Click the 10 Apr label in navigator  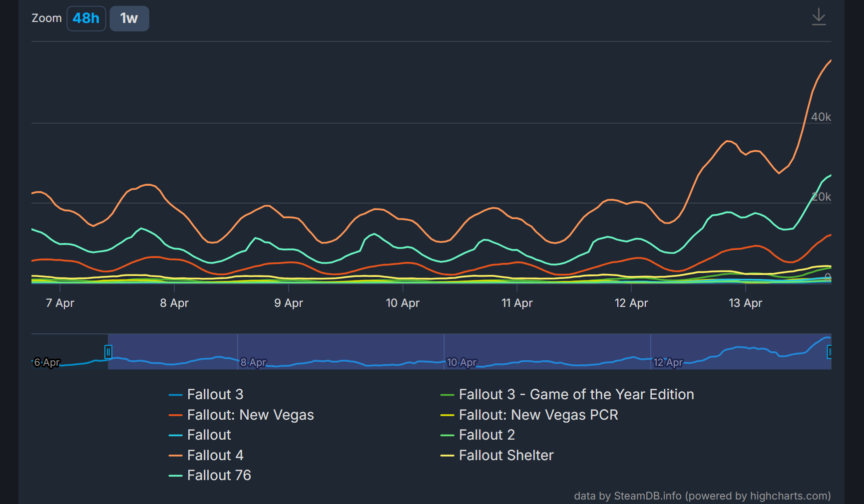(461, 362)
